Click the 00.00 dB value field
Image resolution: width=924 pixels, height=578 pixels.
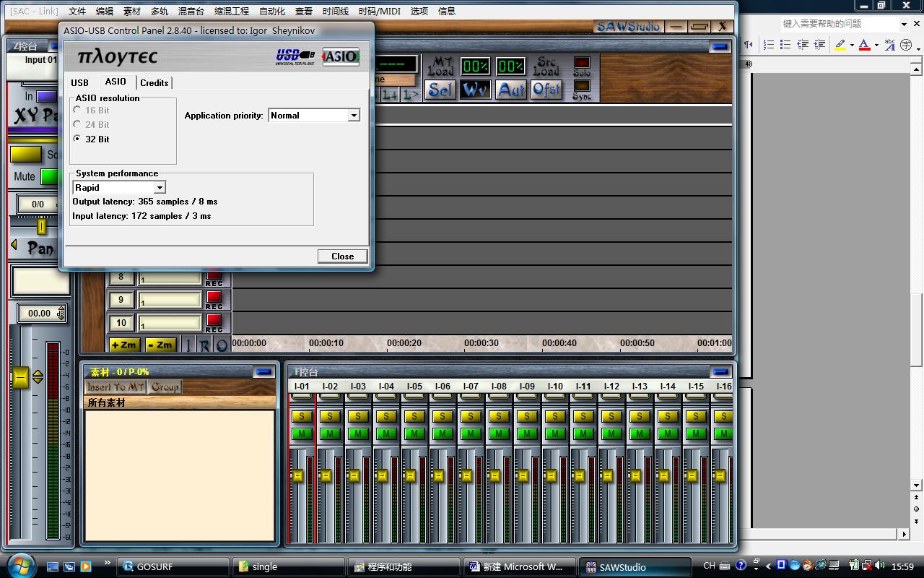(x=38, y=313)
